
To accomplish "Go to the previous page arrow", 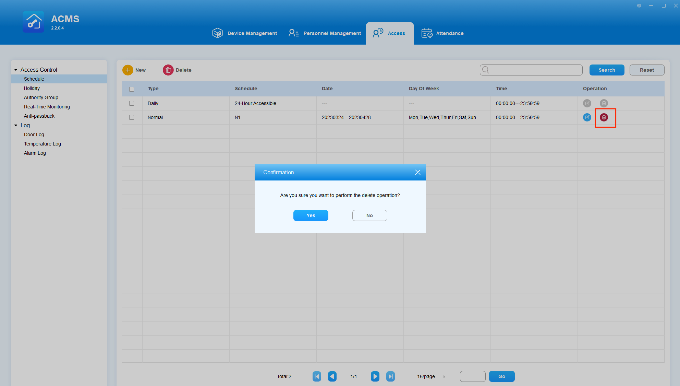I will coord(332,376).
